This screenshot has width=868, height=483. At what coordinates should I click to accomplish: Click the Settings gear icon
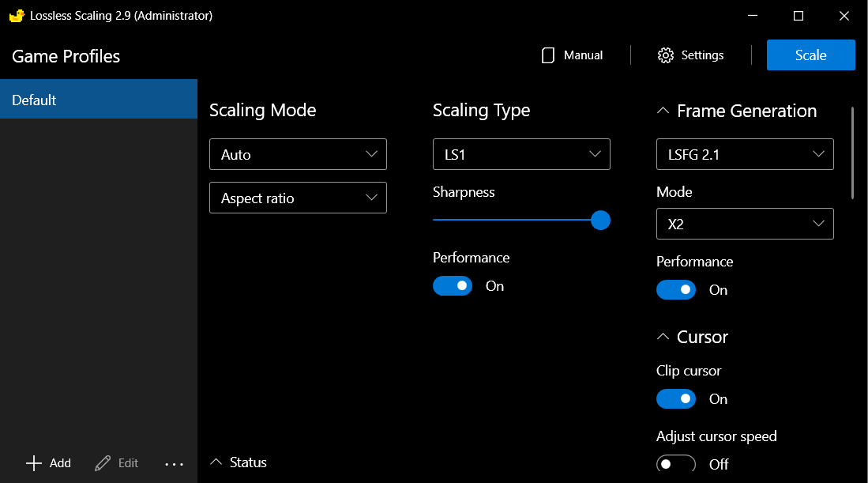pos(665,55)
